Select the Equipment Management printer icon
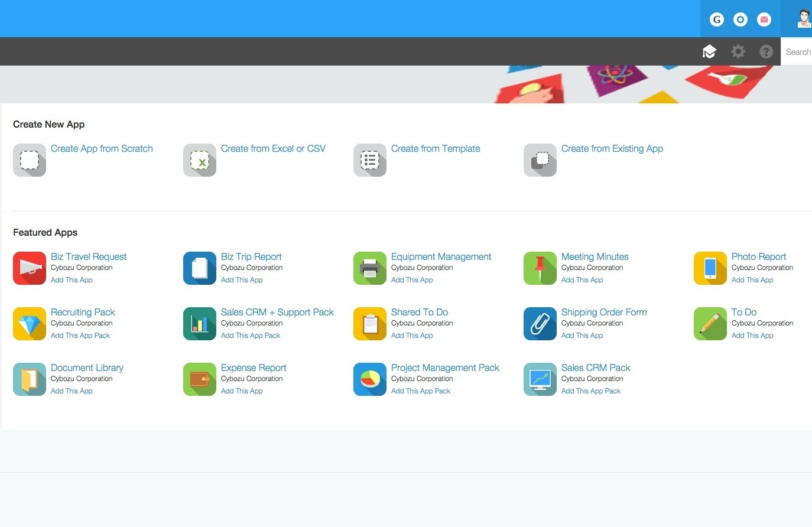Viewport: 812px width, 527px height. pos(370,268)
